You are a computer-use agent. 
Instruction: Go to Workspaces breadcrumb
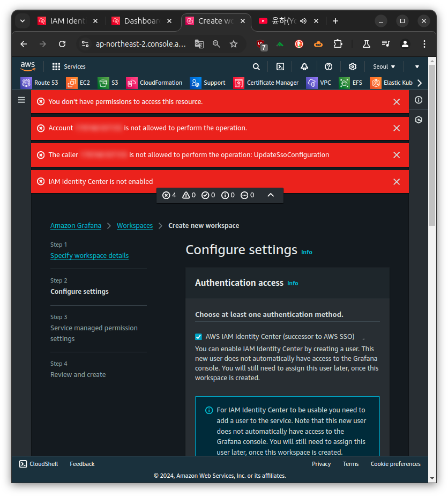click(x=135, y=226)
